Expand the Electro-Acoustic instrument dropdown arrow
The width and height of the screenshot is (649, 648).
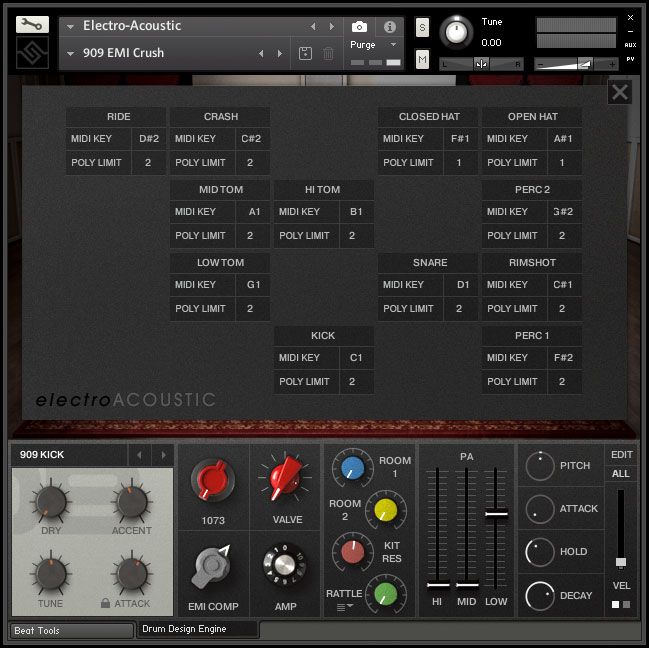point(70,27)
